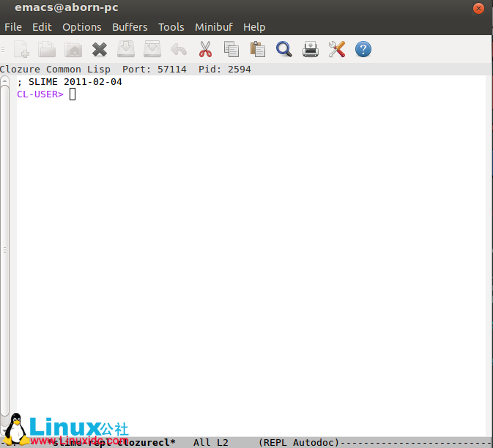This screenshot has height=448, width=493.
Task: Open the directory browser (Dired) icon
Action: point(73,50)
